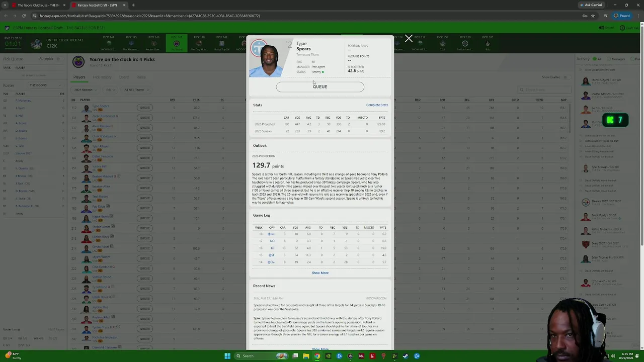Open the Paused Chrome profile button
The width and height of the screenshot is (644, 362).
[x=622, y=16]
